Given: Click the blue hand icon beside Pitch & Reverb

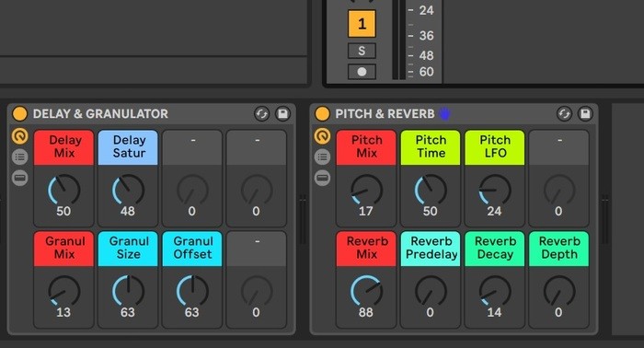Looking at the screenshot, I should pos(444,113).
